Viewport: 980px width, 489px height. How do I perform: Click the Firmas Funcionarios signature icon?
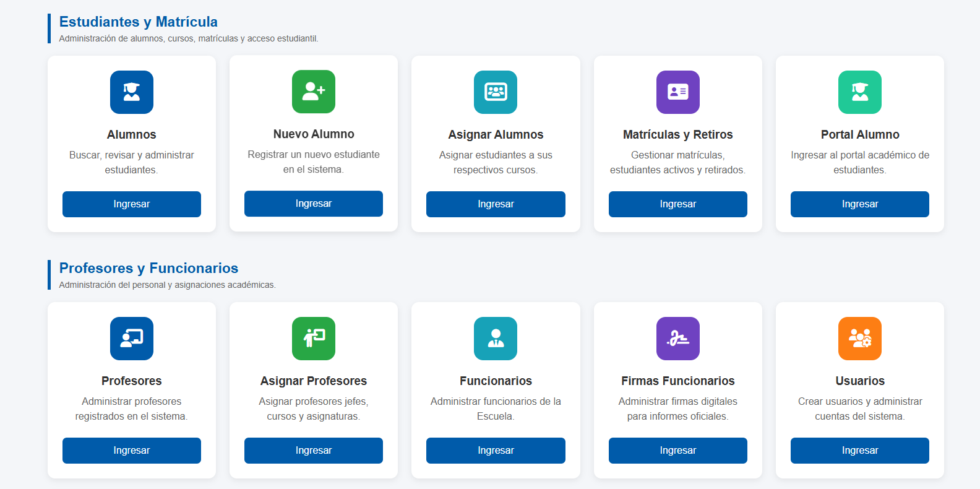[x=678, y=339]
